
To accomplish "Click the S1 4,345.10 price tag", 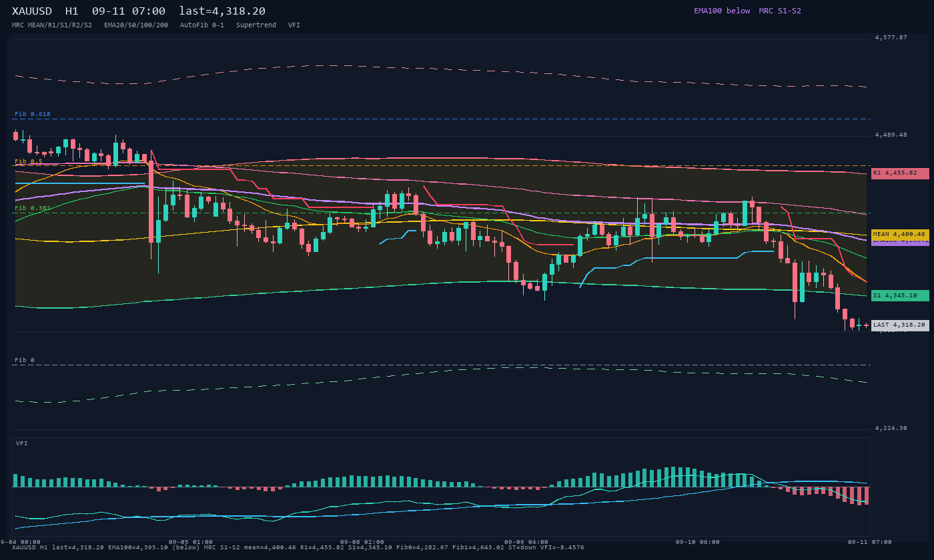I will click(900, 295).
